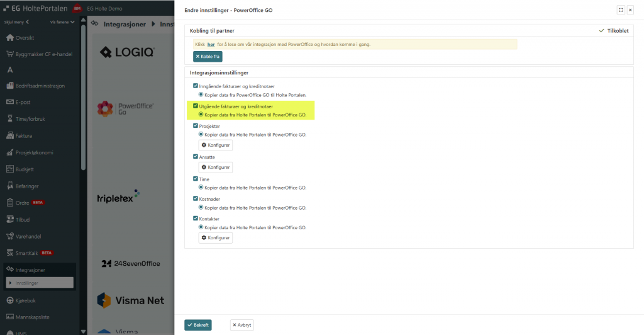Collapse the Integrasjoner Innstillinger submenu item

tap(40, 283)
